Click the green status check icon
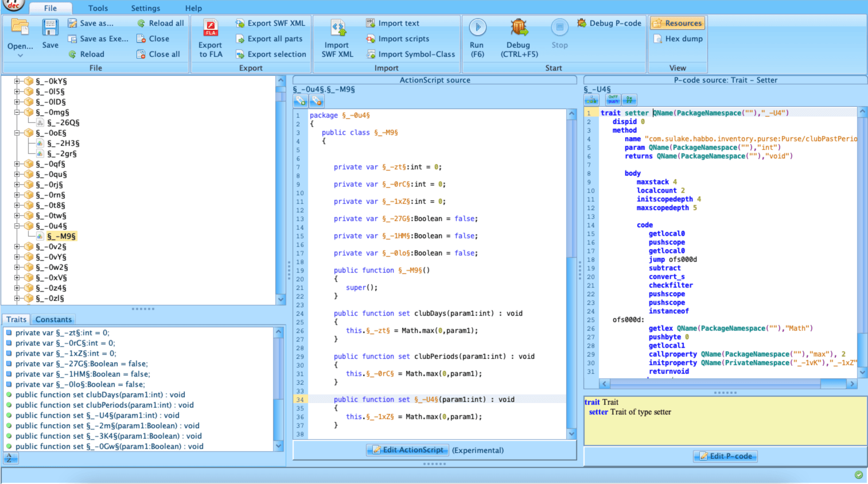The image size is (868, 484). coord(859,475)
